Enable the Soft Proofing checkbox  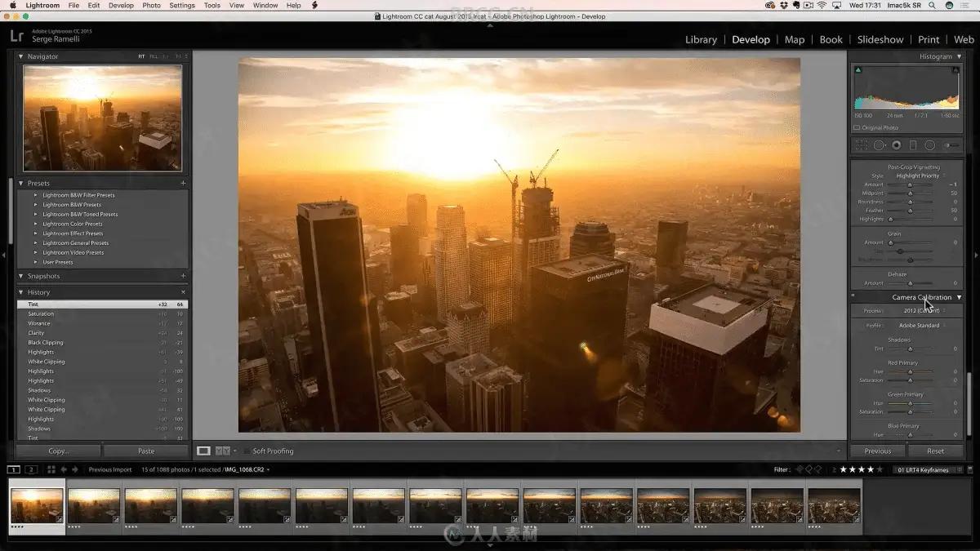(x=246, y=451)
